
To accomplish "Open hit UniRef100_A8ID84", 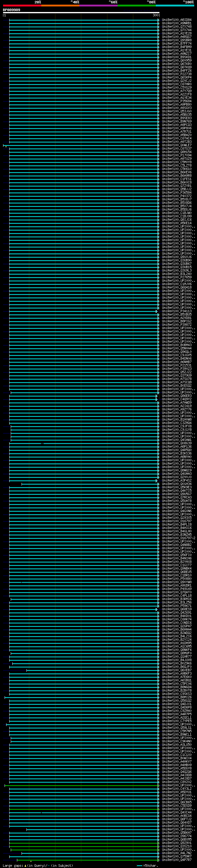I will tap(176, 20).
